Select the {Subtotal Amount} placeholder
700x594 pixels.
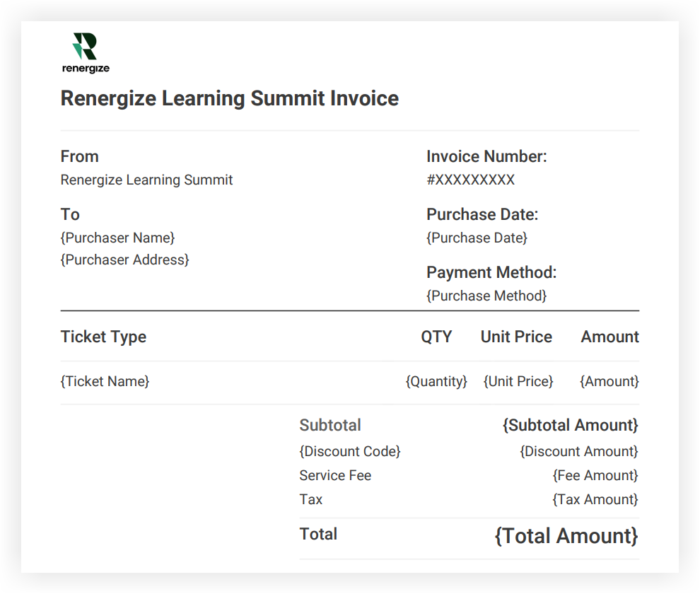(570, 425)
